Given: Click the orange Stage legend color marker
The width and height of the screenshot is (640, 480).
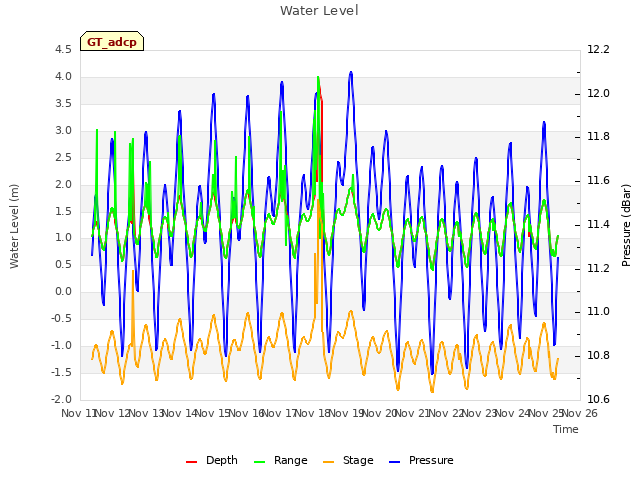Looking at the screenshot, I should [x=328, y=462].
